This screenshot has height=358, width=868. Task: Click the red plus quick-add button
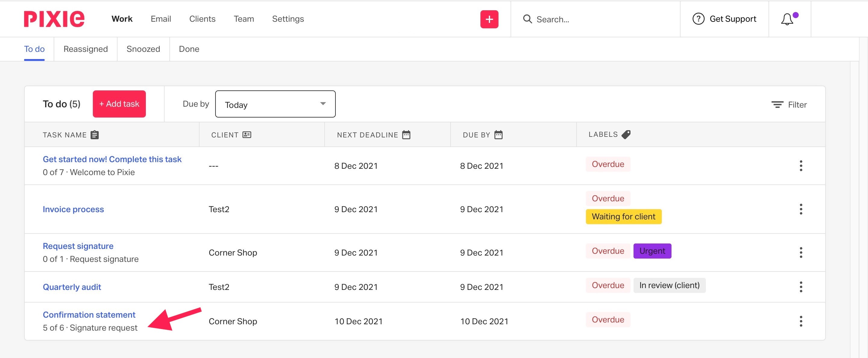pyautogui.click(x=489, y=19)
